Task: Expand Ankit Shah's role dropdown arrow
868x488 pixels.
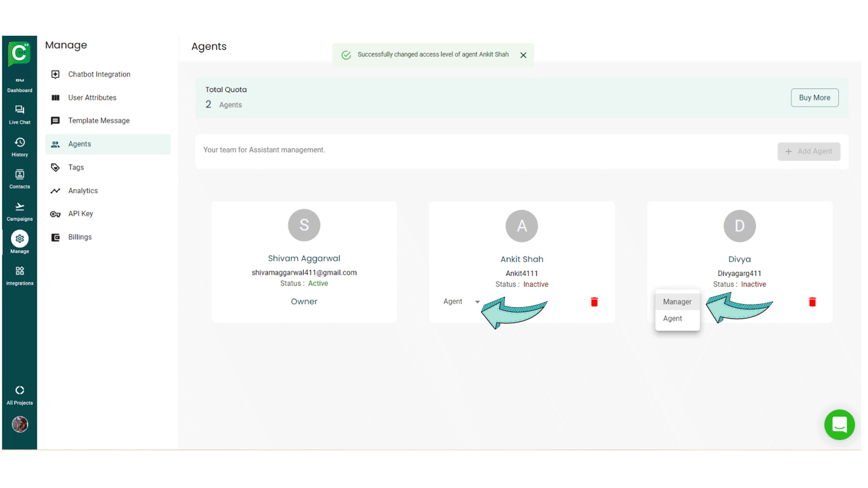Action: click(x=477, y=302)
